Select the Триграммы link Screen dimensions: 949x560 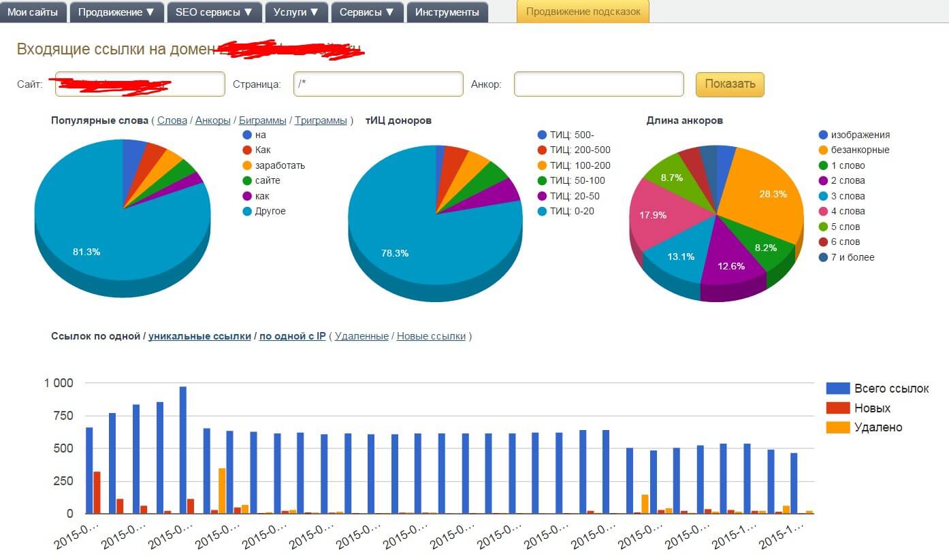(321, 120)
